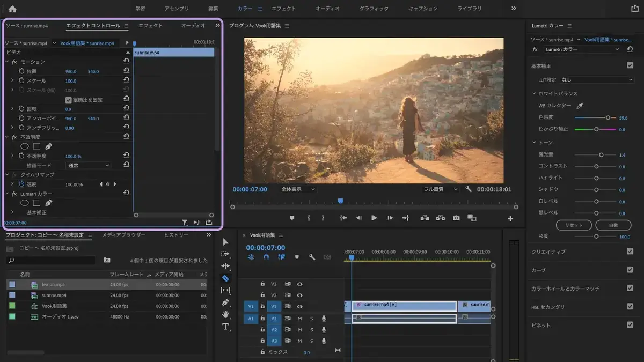This screenshot has height=362, width=644.
Task: Click the 自動 button
Action: [613, 225]
